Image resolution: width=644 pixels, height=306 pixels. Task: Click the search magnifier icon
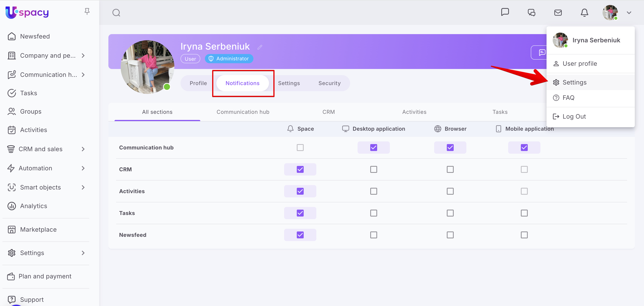point(116,13)
